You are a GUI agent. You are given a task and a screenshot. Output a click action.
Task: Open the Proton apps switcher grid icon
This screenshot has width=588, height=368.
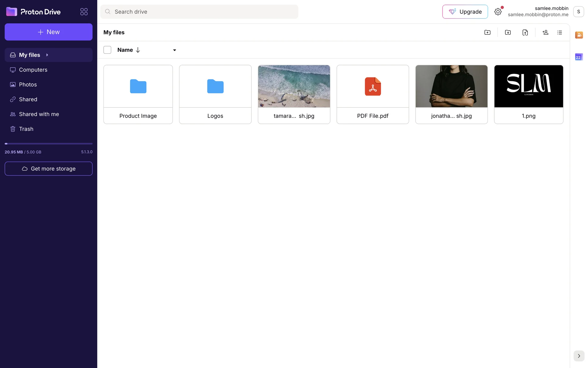tap(84, 12)
